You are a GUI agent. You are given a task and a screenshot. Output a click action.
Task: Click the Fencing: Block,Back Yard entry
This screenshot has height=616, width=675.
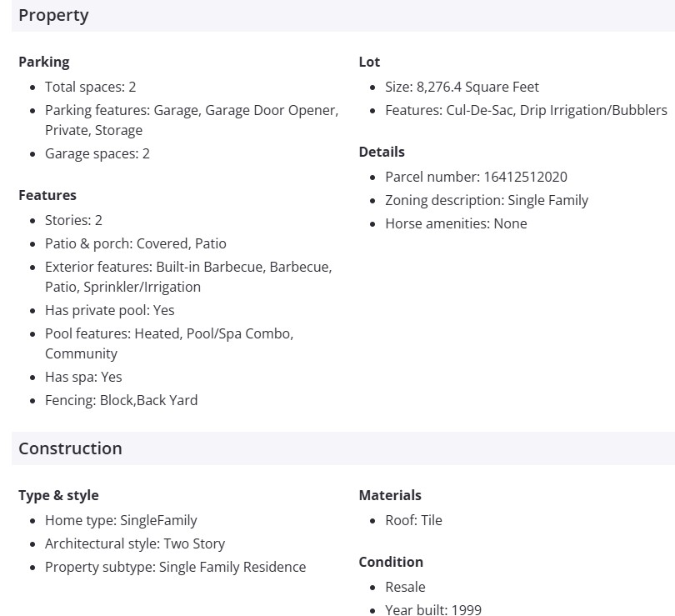(x=122, y=400)
